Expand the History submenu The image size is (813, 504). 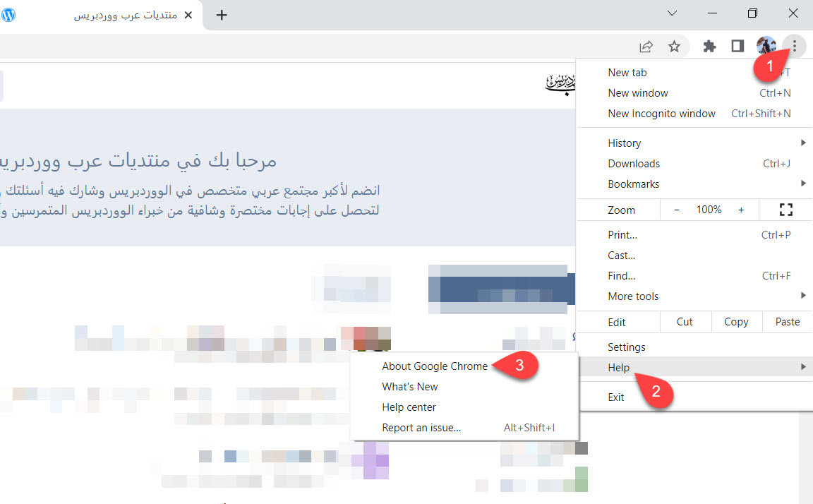coord(694,143)
